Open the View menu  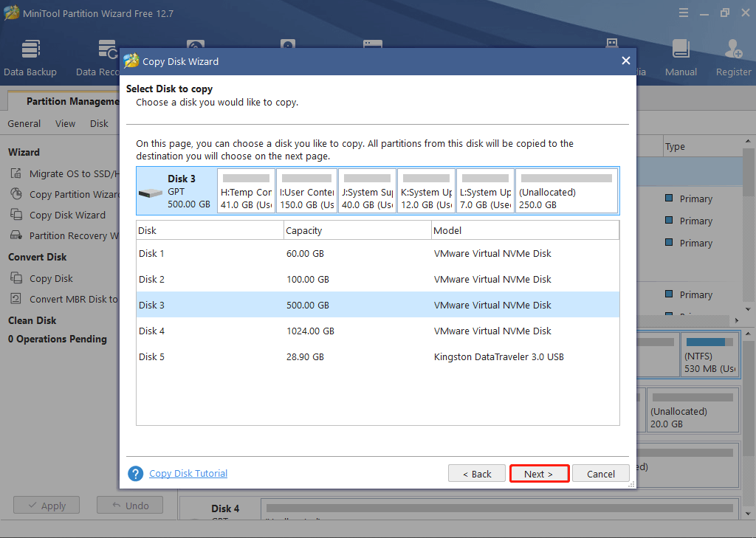(x=65, y=123)
